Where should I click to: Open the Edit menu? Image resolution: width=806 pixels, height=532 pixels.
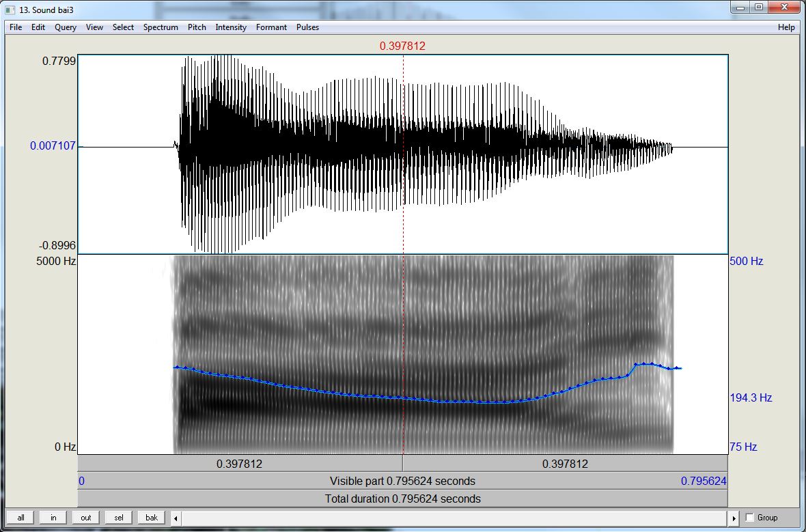click(38, 27)
